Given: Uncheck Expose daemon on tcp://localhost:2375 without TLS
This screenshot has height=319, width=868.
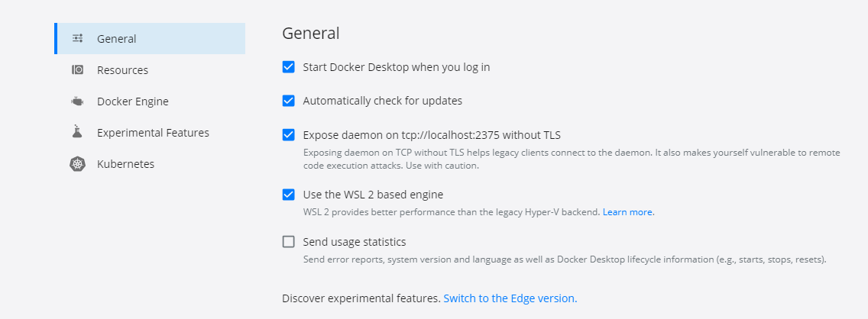Looking at the screenshot, I should tap(288, 135).
